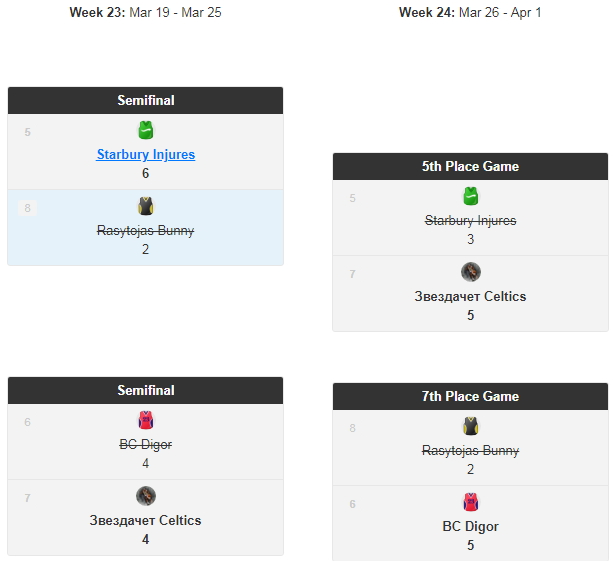Image resolution: width=614 pixels, height=561 pixels.
Task: Click the 5th Place Game header
Action: point(470,167)
